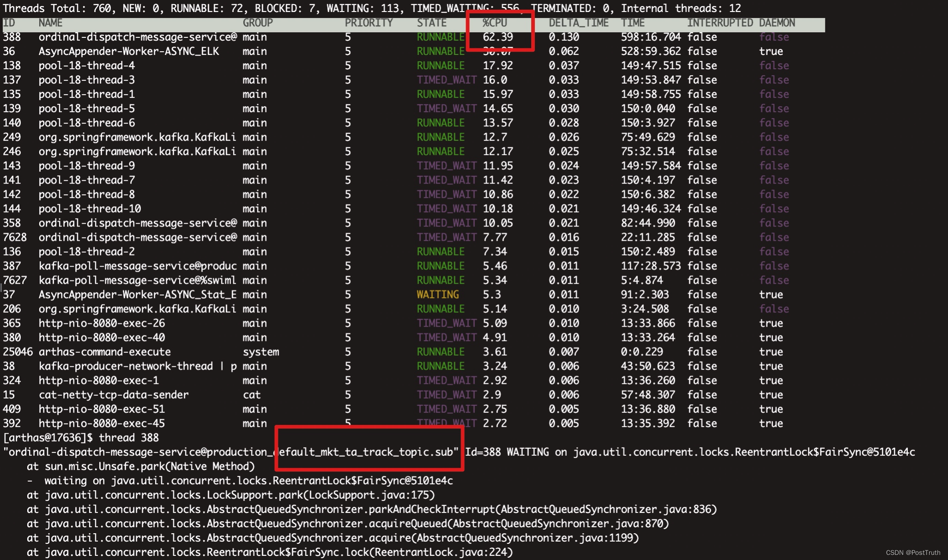Click delta time value 0.062
Screen dimensions: 948x560
click(564, 51)
